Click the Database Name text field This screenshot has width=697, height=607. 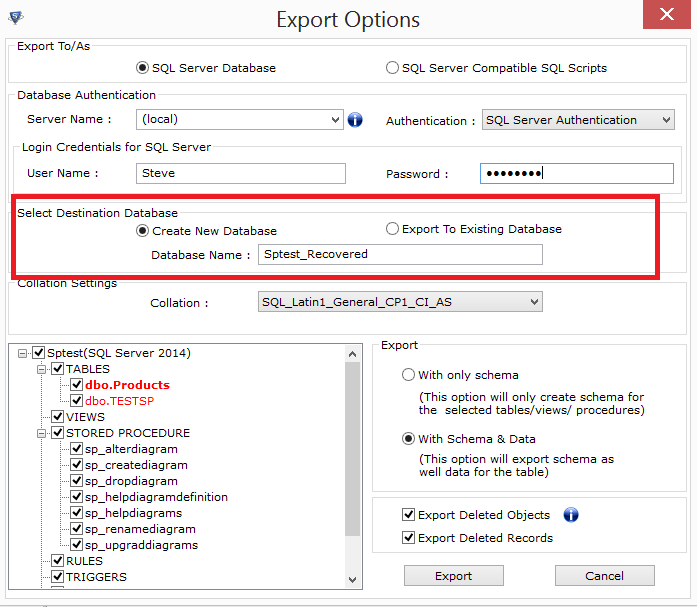point(399,254)
